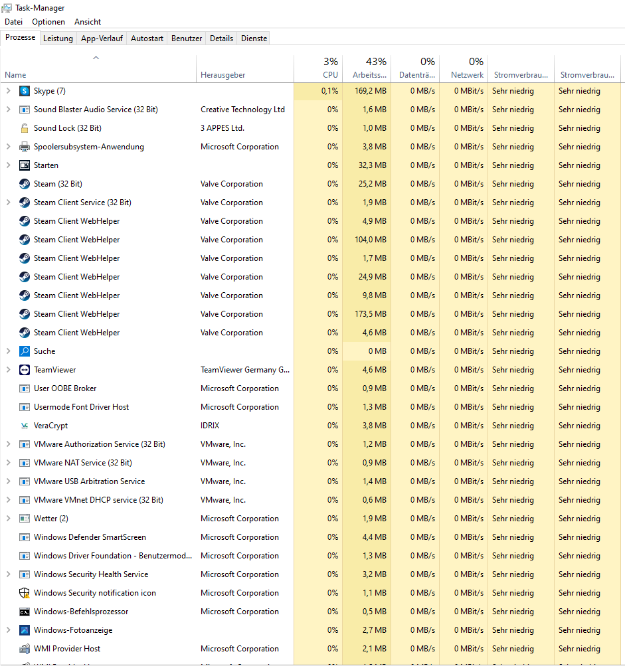Click the Spoolersubsystem printer icon

click(25, 147)
